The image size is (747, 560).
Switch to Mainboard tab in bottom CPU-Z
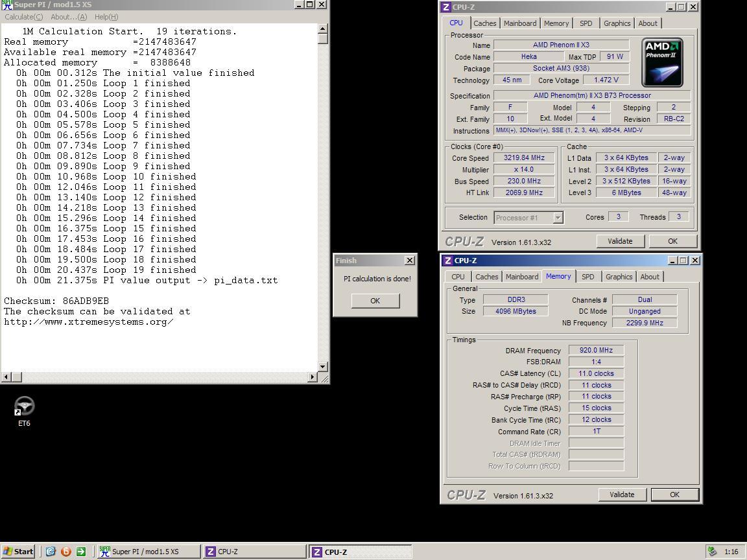[521, 277]
